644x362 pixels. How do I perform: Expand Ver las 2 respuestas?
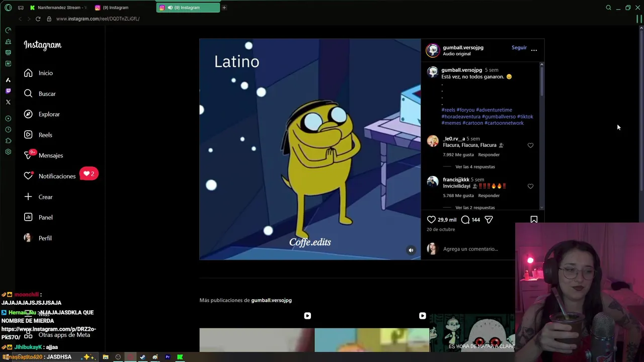(x=475, y=208)
